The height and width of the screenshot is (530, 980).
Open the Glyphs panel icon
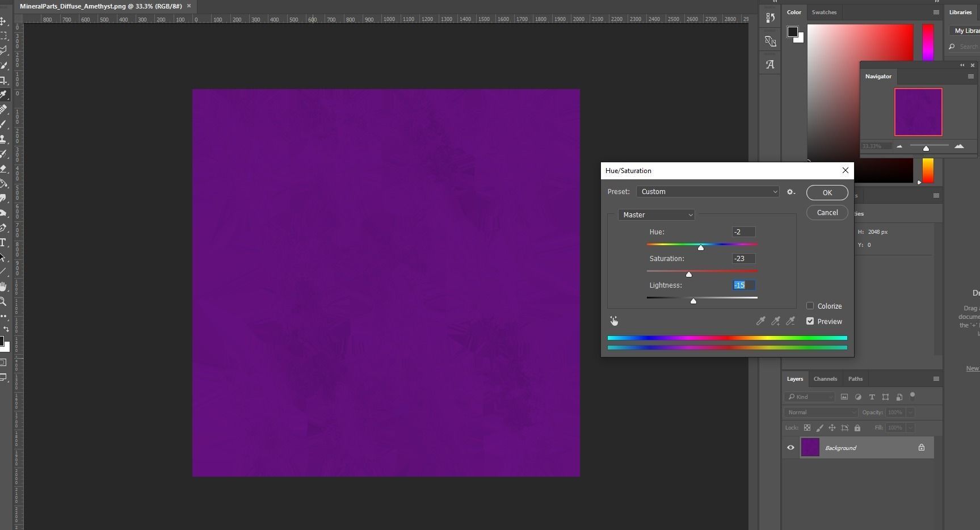coord(770,65)
